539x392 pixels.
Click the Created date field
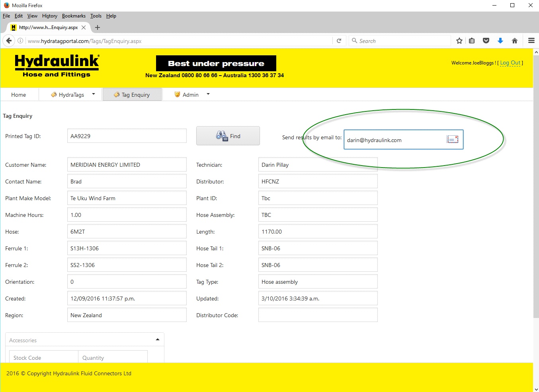tap(127, 298)
